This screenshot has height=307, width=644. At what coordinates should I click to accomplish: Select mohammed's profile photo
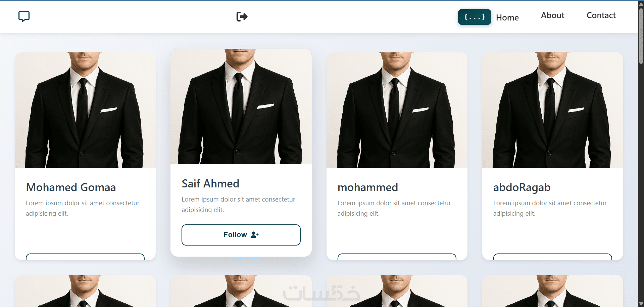coord(397,110)
